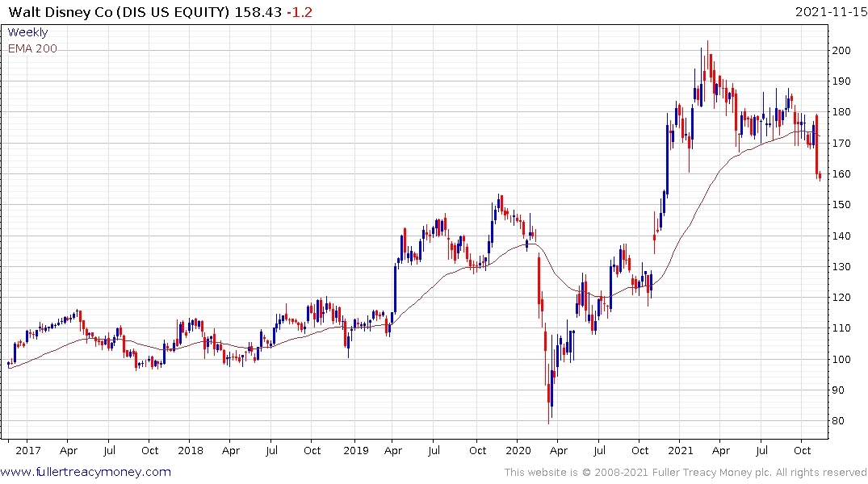The height and width of the screenshot is (484, 868).
Task: Click the 200 price axis label
Action: 841,50
